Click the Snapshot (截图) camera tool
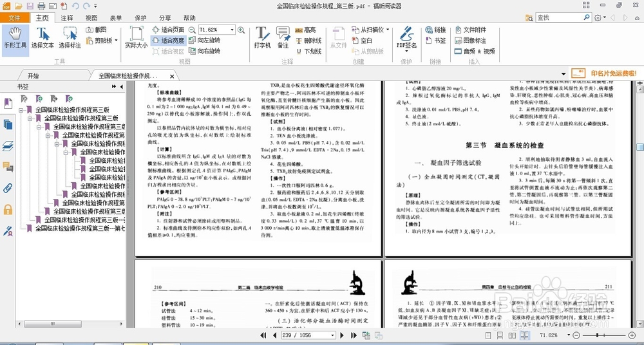Viewport: 644px width, 345px height. pyautogui.click(x=97, y=30)
